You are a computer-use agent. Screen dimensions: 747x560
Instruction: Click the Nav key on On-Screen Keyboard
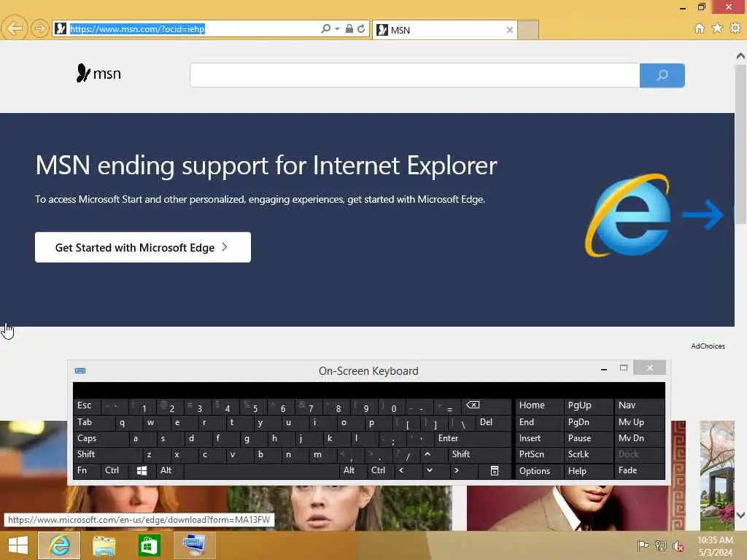click(639, 405)
